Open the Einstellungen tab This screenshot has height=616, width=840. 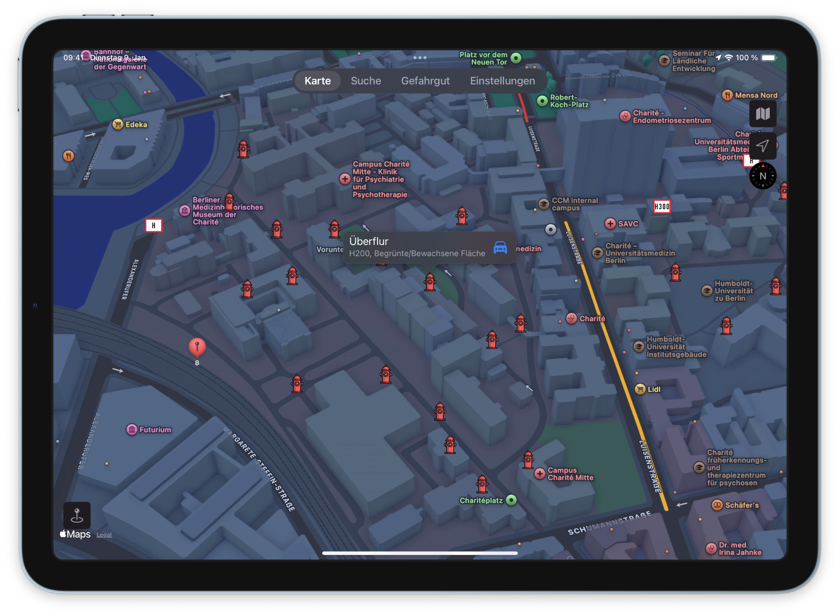(502, 81)
